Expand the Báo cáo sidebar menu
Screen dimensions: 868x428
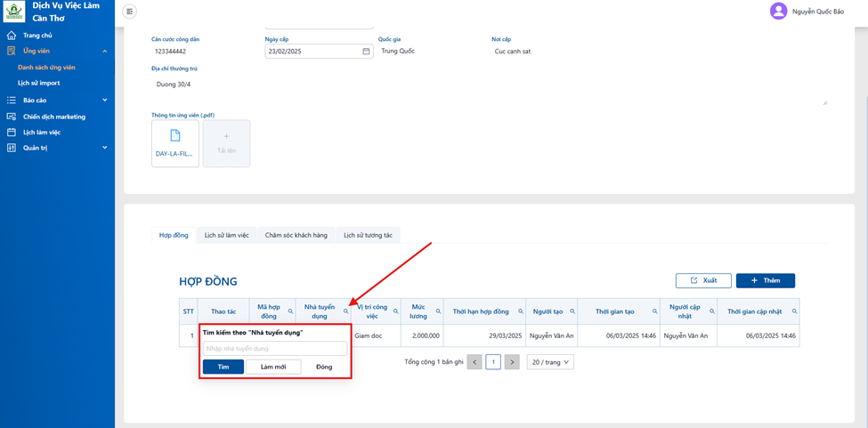tap(105, 100)
